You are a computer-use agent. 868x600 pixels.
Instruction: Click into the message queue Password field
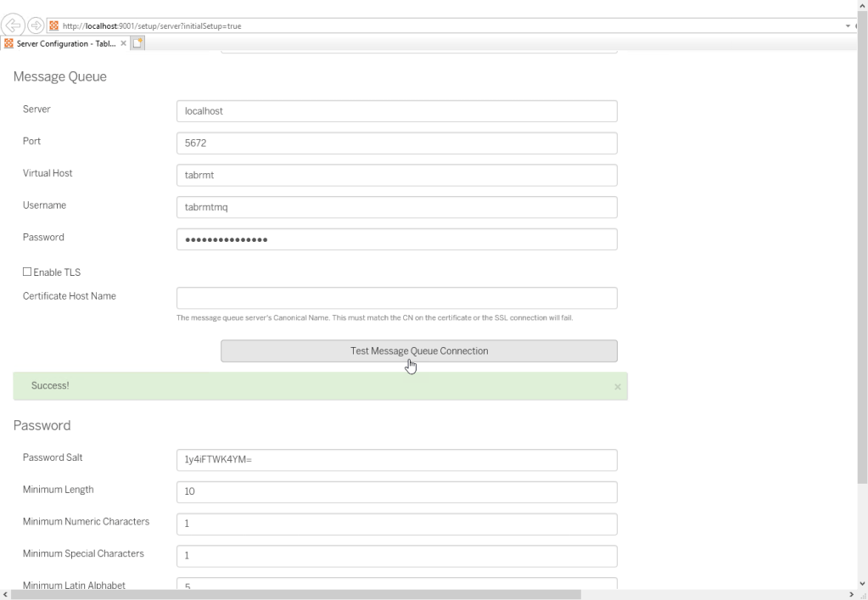coord(396,239)
